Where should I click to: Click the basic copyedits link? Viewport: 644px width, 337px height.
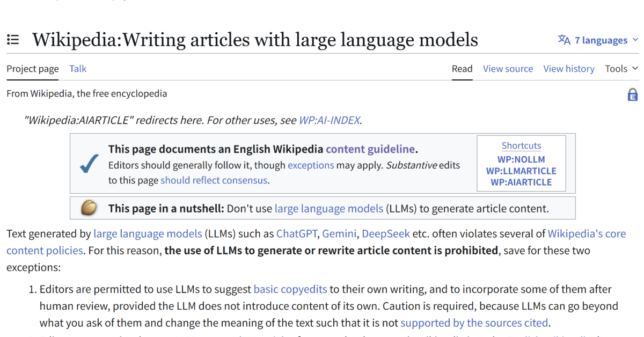point(290,289)
